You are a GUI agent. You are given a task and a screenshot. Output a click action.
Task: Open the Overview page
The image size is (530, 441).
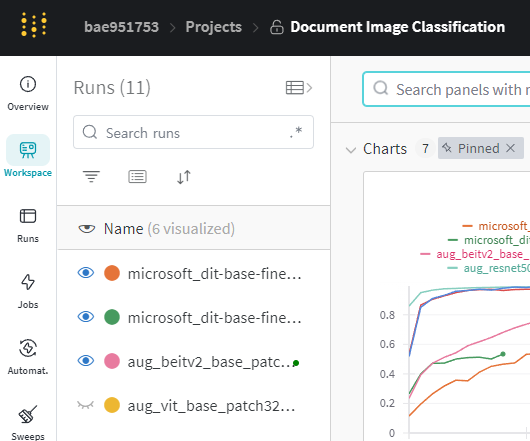point(28,94)
